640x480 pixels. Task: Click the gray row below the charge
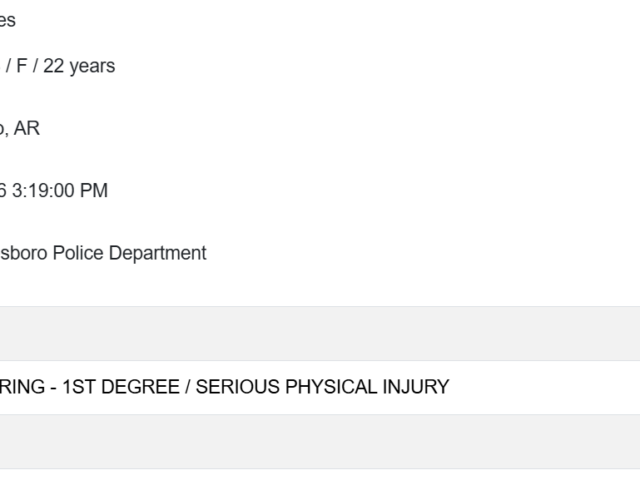[x=320, y=441]
